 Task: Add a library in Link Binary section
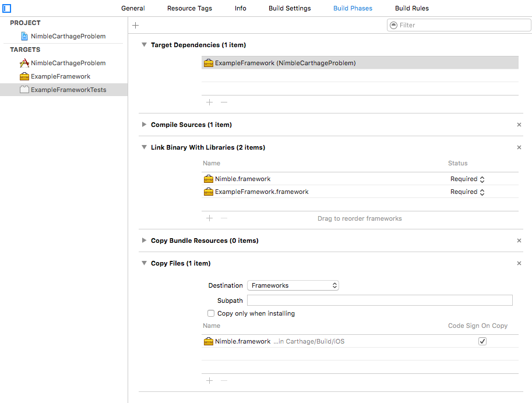point(209,218)
